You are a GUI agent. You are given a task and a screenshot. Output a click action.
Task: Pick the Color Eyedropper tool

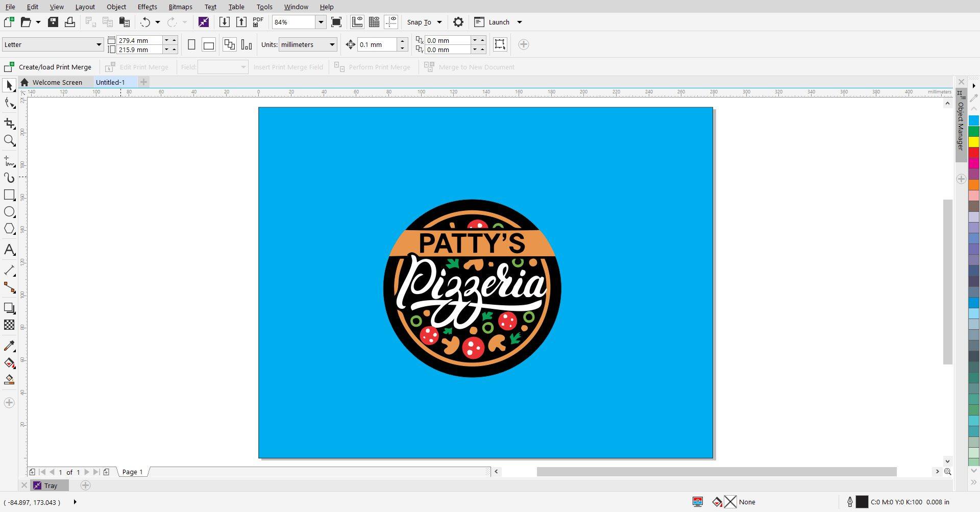(x=9, y=346)
